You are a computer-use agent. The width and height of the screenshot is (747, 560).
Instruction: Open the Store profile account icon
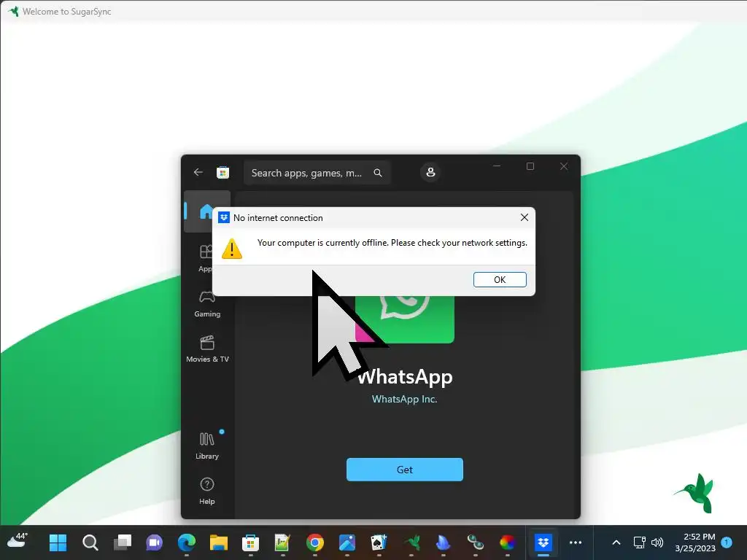click(430, 172)
